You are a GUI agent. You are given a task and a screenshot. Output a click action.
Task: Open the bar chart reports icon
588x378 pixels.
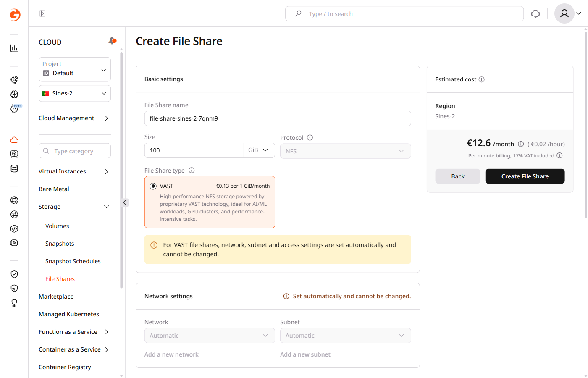pos(14,48)
